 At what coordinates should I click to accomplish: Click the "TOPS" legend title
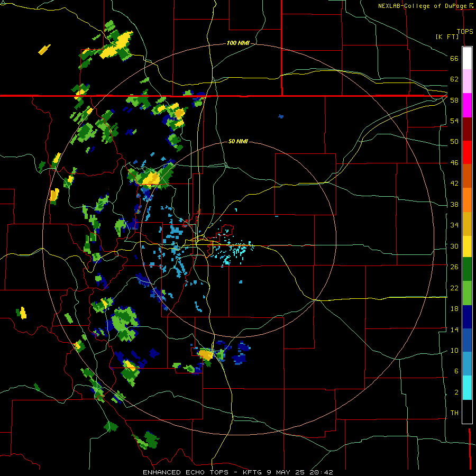465,32
